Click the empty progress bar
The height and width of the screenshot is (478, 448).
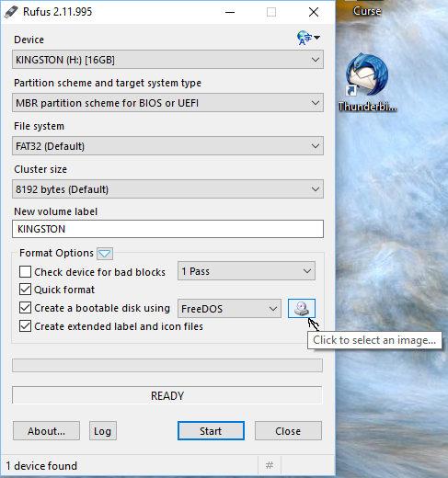pos(167,365)
